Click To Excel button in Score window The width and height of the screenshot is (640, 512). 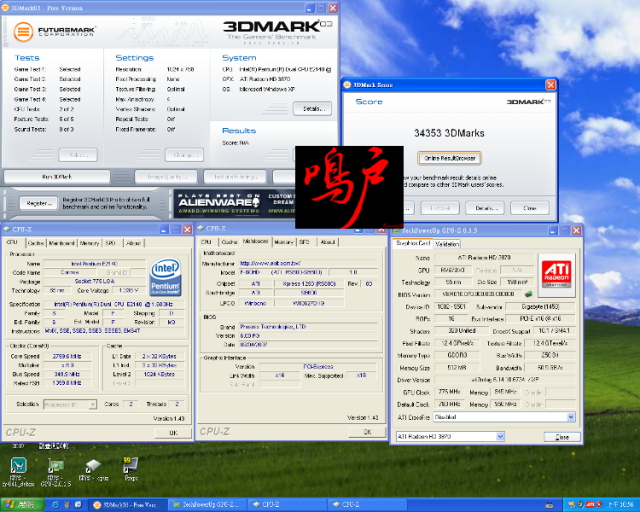click(440, 208)
